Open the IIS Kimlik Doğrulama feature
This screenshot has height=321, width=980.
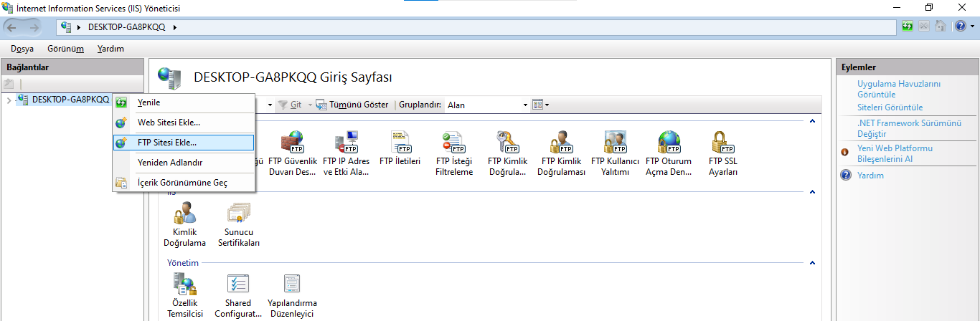[184, 224]
